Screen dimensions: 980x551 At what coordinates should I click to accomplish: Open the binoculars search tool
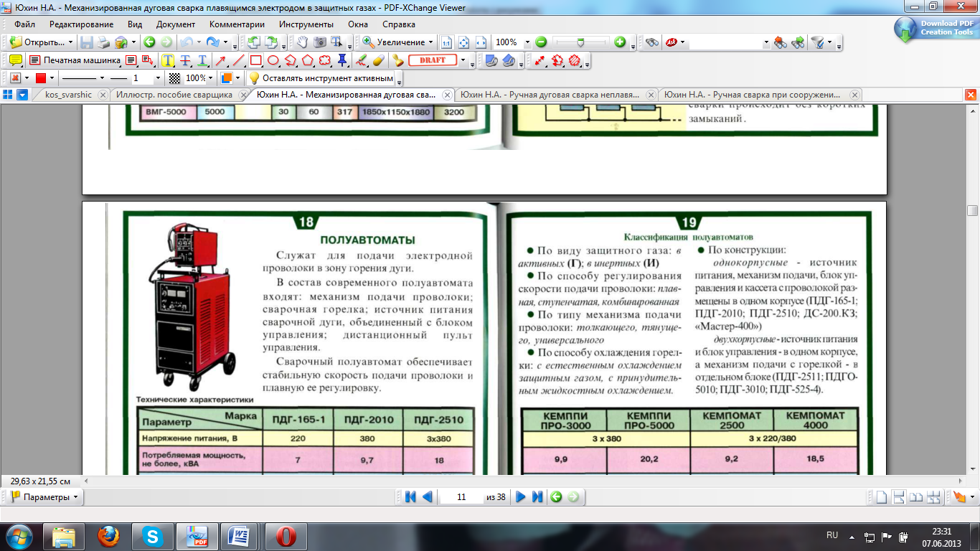click(x=651, y=42)
